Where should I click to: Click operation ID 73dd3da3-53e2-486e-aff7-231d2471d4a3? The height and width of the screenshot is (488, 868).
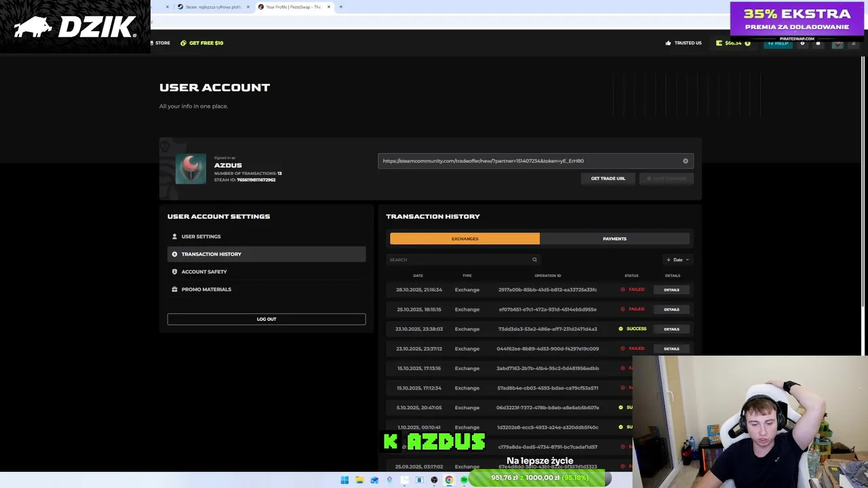(x=547, y=329)
